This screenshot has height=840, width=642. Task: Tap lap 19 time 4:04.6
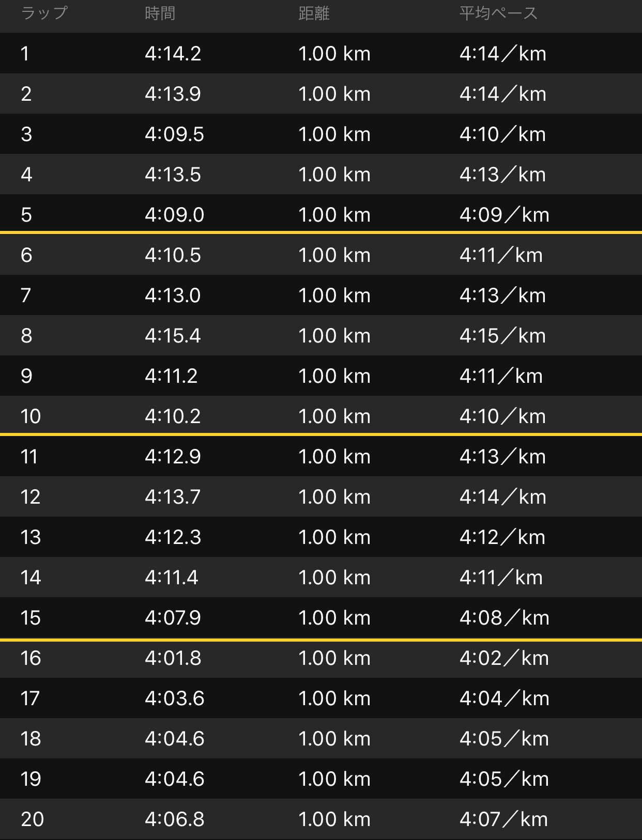coord(174,779)
